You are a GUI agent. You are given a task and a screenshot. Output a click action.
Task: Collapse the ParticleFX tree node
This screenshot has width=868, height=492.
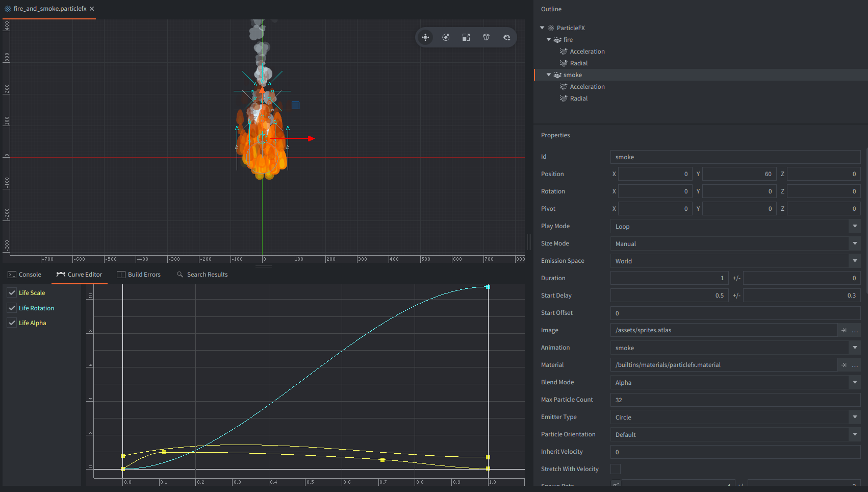542,28
